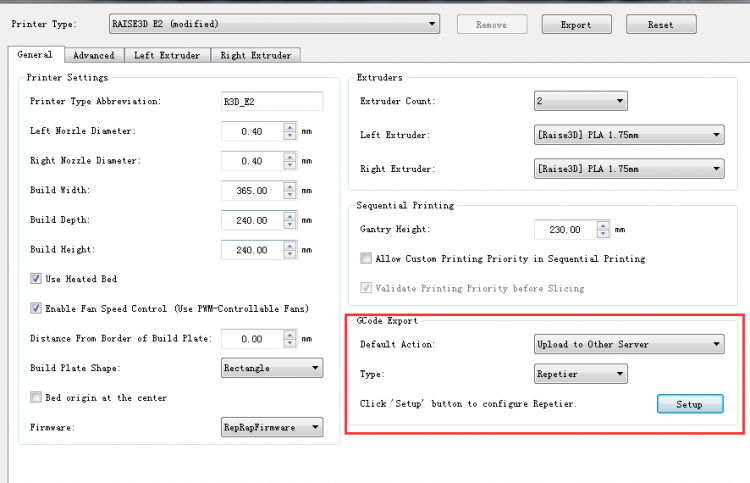The width and height of the screenshot is (750, 483).
Task: Click the Right Nozzle Diameter value field
Action: pos(253,161)
